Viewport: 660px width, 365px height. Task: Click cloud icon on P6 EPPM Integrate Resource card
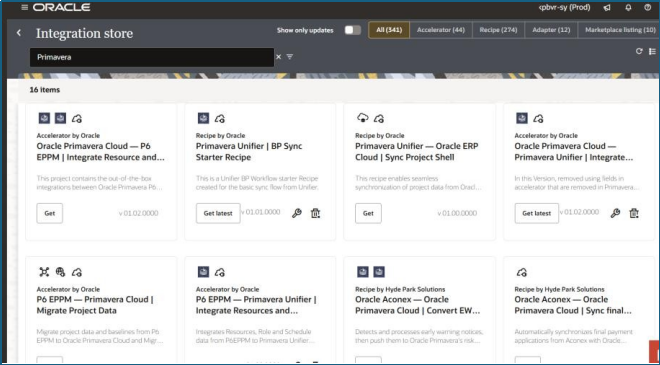click(x=77, y=119)
